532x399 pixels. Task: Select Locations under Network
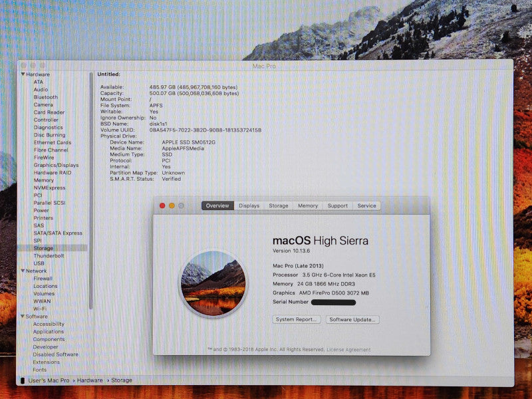coord(45,286)
